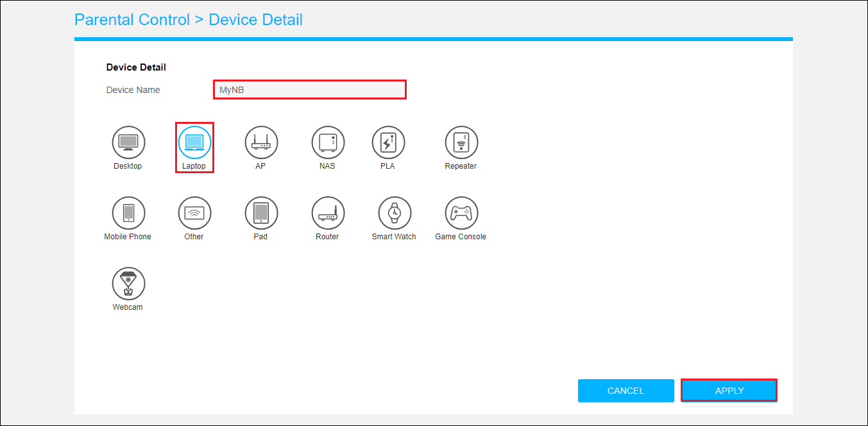Pick the AP device icon
This screenshot has height=426, width=868.
pos(261,142)
